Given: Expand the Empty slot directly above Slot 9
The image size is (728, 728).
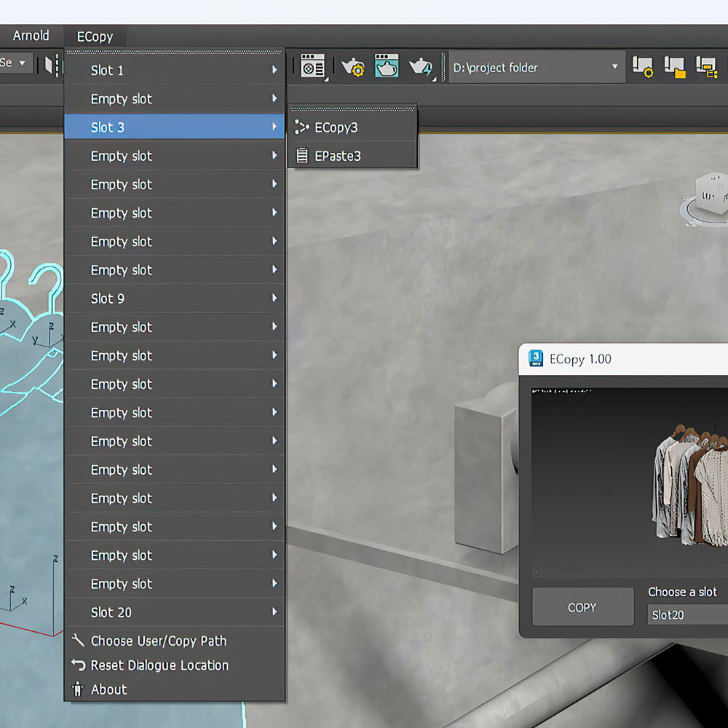Looking at the screenshot, I should [x=175, y=270].
